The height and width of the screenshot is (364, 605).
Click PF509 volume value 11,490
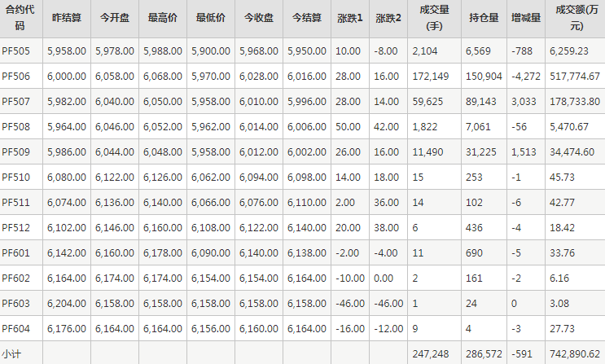(427, 151)
